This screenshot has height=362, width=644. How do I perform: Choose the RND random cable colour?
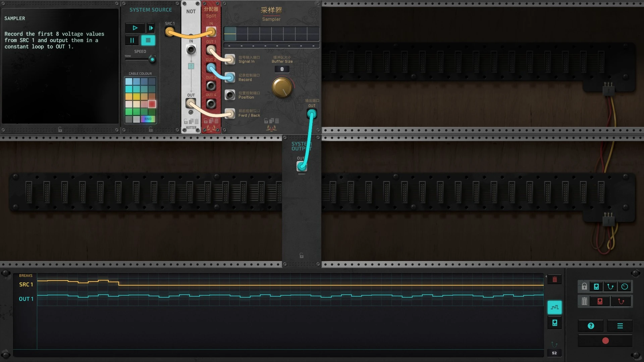click(x=148, y=119)
